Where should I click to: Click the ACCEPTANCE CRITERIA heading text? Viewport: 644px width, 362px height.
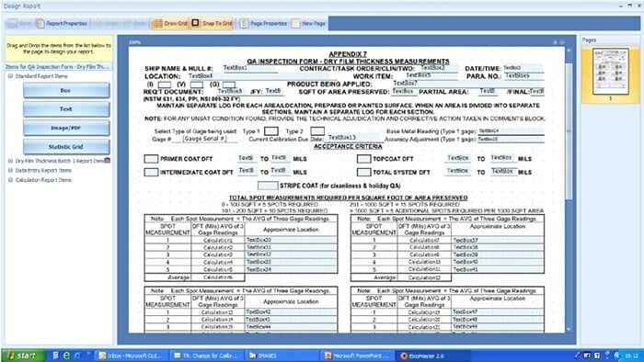point(348,146)
